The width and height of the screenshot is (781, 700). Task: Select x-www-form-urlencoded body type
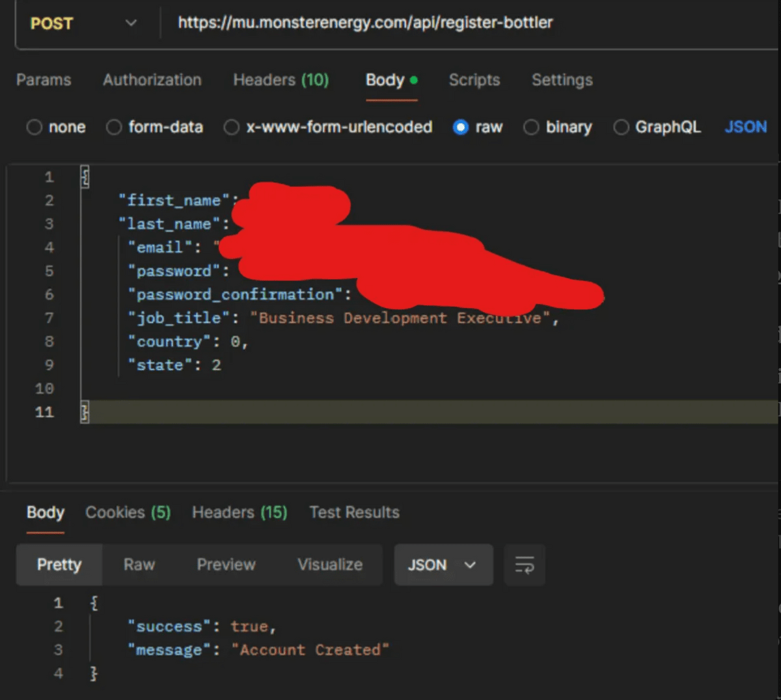tap(328, 127)
